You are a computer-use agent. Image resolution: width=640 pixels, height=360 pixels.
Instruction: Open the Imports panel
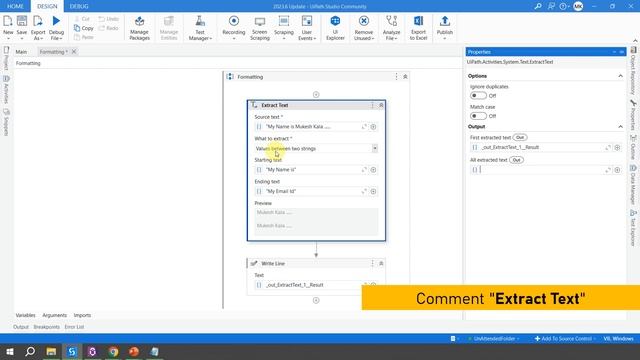pos(82,315)
